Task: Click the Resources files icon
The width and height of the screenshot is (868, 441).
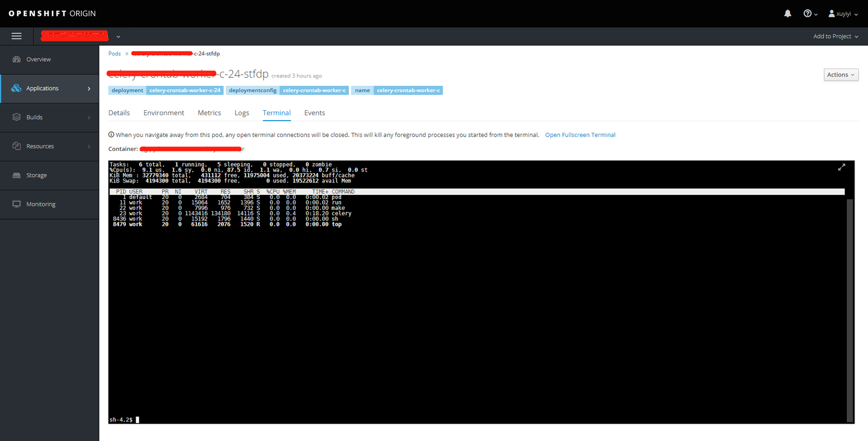Action: tap(16, 146)
